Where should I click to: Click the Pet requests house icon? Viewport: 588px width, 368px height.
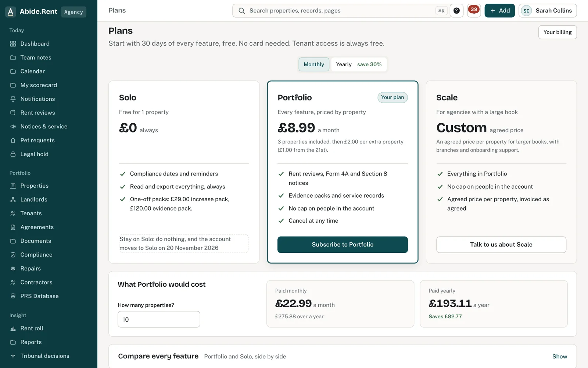click(x=13, y=140)
